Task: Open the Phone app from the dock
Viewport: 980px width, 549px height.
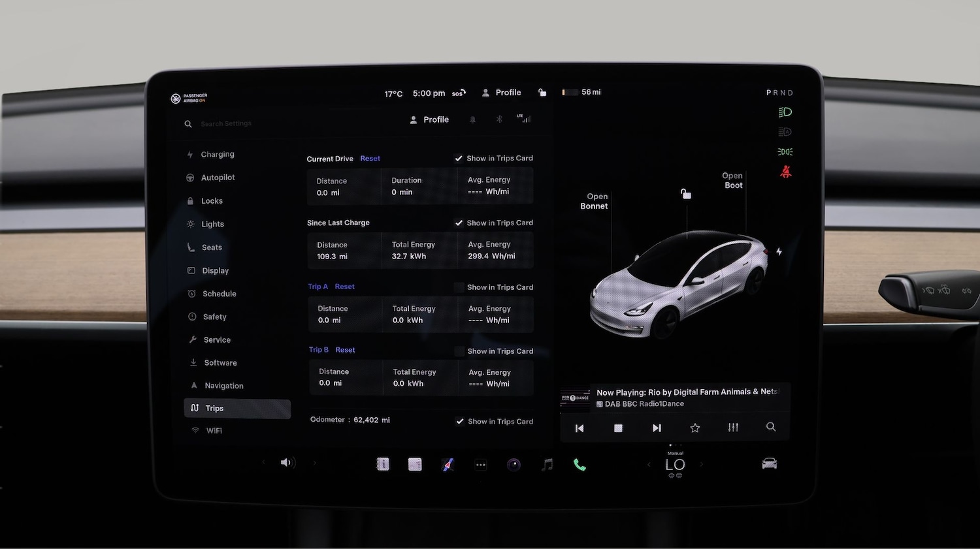Action: pyautogui.click(x=579, y=464)
